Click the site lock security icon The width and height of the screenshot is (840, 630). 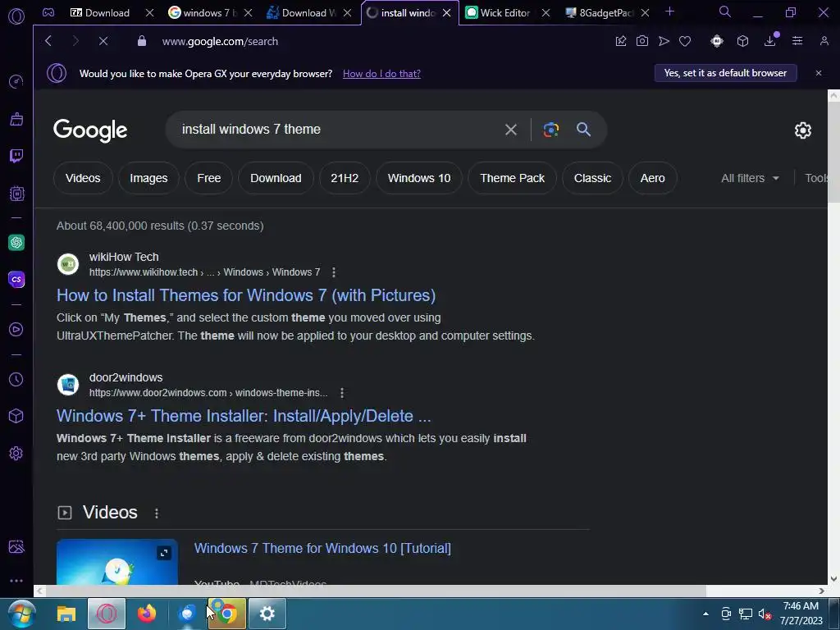(x=141, y=41)
